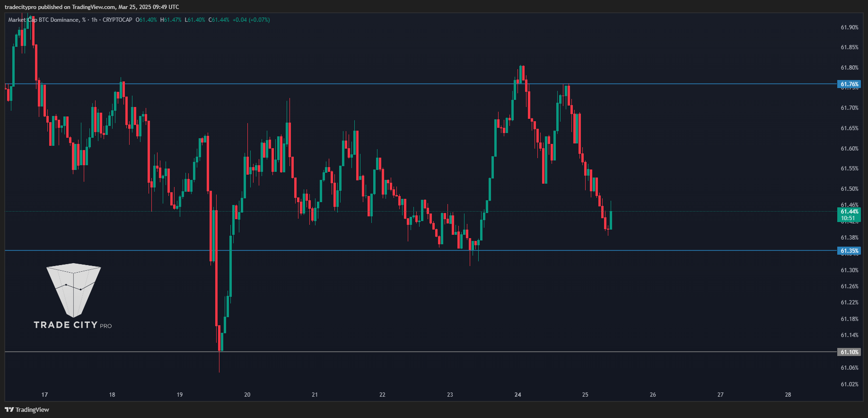Click the 61.26% price axis label

pyautogui.click(x=849, y=286)
